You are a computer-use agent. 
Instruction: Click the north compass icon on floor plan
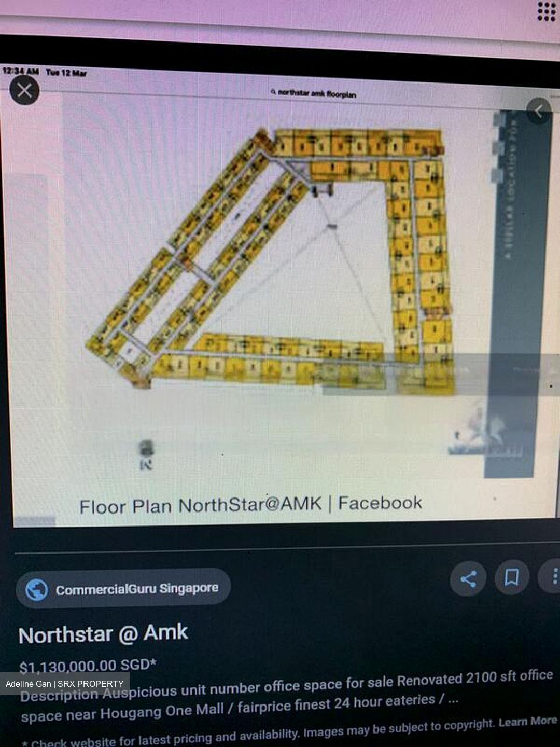[146, 455]
